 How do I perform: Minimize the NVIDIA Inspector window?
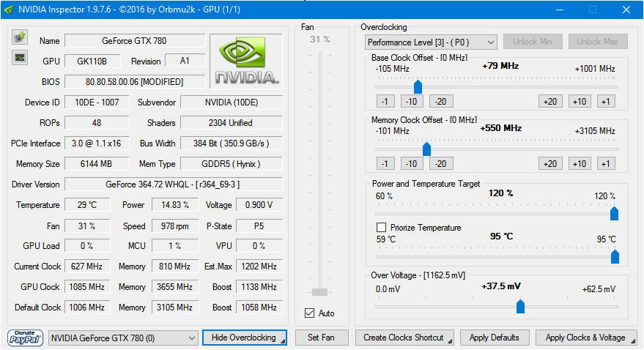coord(560,10)
